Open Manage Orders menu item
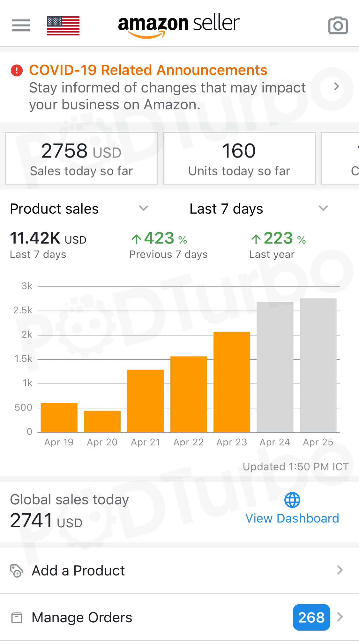The image size is (359, 644). [82, 618]
